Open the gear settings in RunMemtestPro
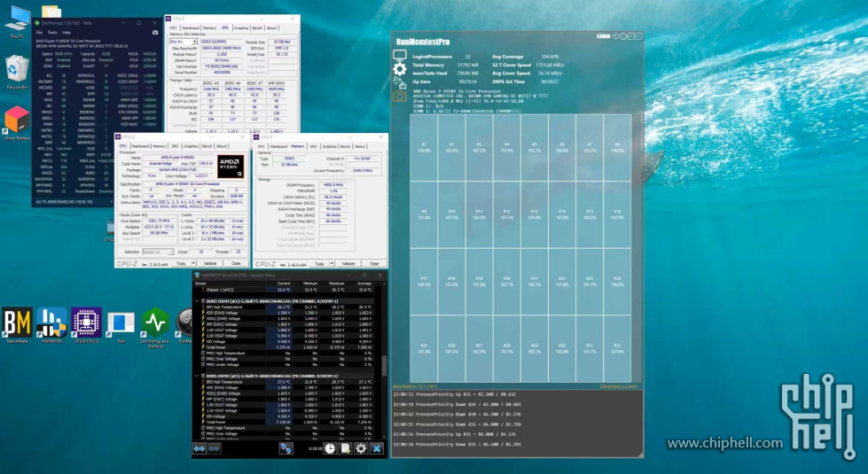The height and width of the screenshot is (474, 868). click(x=399, y=68)
